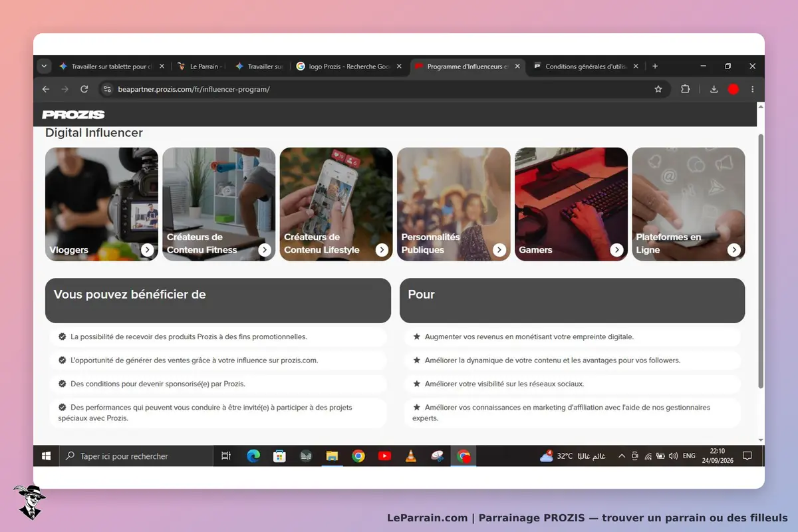The image size is (798, 532).
Task: Open the tab search dropdown chevron
Action: tap(44, 66)
